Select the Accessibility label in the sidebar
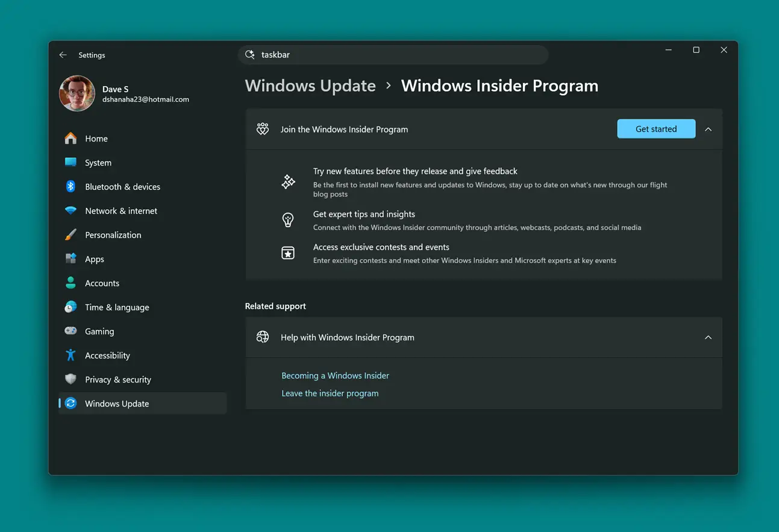The image size is (779, 532). 107,355
